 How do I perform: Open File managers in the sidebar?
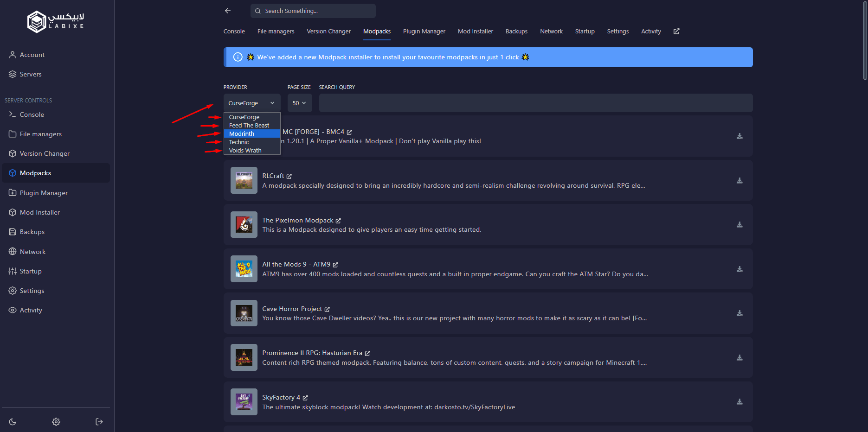(x=56, y=134)
